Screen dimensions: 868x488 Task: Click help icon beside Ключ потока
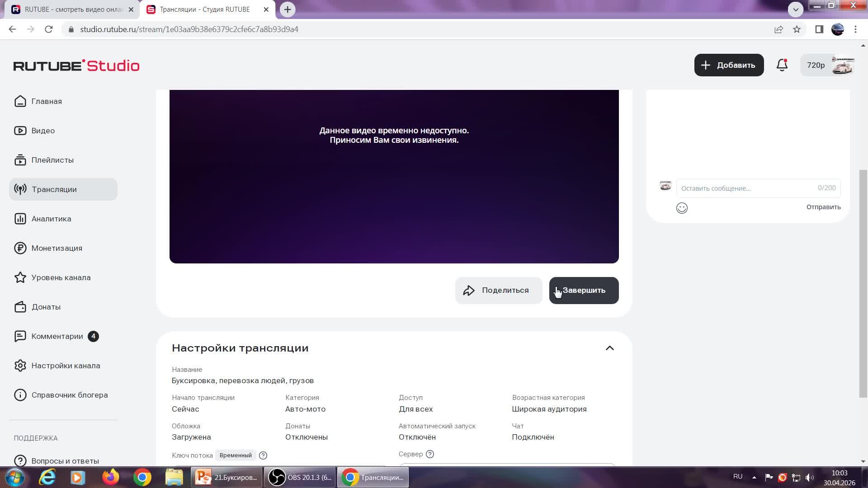pyautogui.click(x=263, y=455)
